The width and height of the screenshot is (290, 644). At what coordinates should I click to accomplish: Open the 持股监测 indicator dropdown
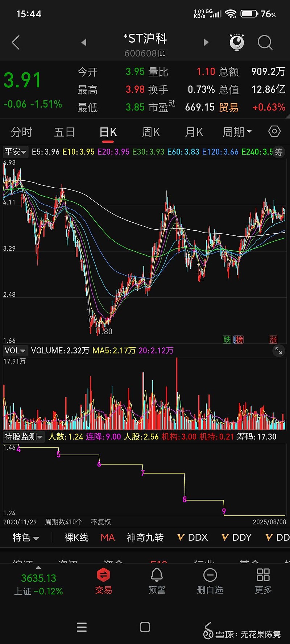tap(24, 437)
